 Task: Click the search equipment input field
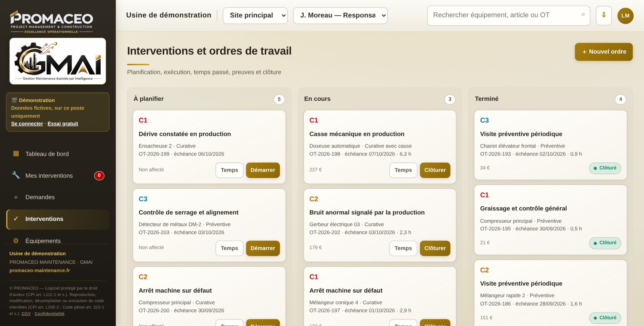click(508, 16)
